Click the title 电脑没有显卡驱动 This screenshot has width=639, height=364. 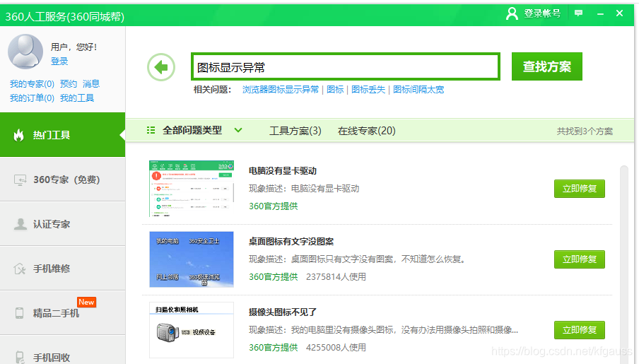[283, 171]
